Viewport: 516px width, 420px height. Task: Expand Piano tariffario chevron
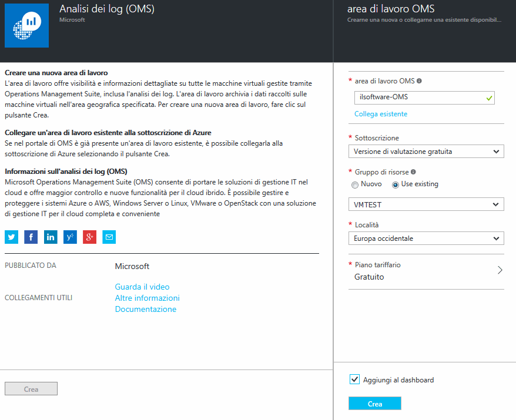pos(500,270)
